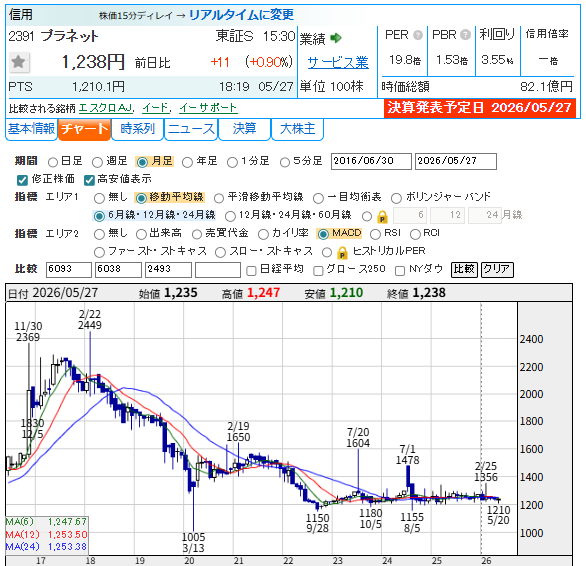Open the green arrow next to 業績

(x=336, y=38)
